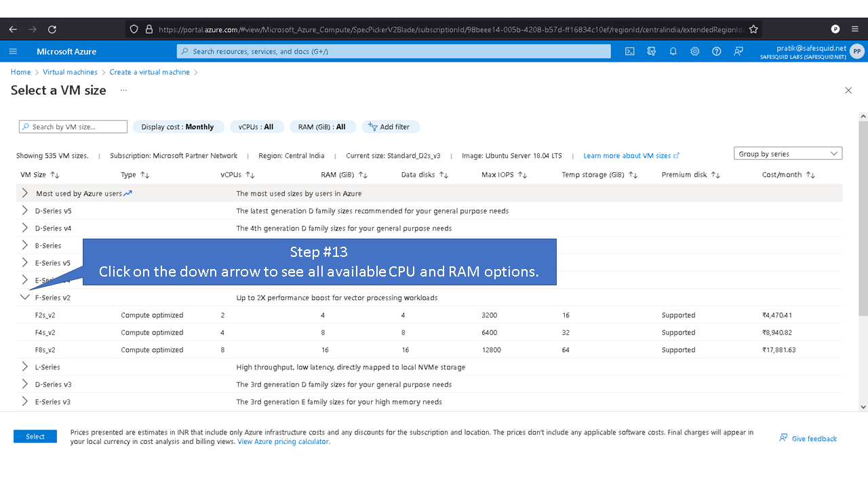868x488 pixels.
Task: Reload the page with browser refresh
Action: pos(52,29)
